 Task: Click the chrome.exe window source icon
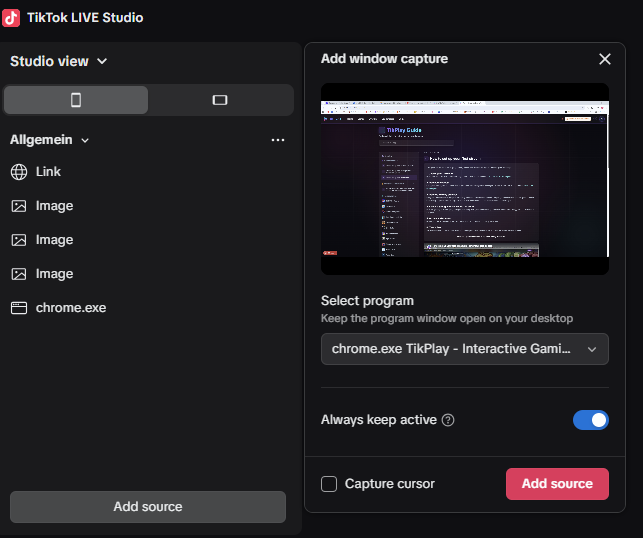tap(19, 308)
